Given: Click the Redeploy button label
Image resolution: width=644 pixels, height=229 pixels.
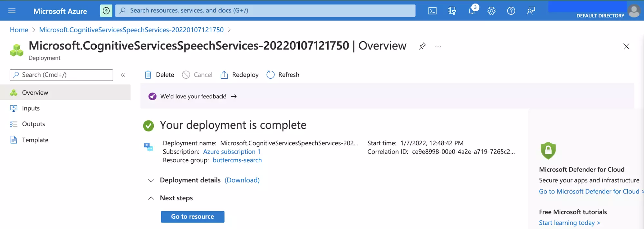Looking at the screenshot, I should pyautogui.click(x=245, y=75).
